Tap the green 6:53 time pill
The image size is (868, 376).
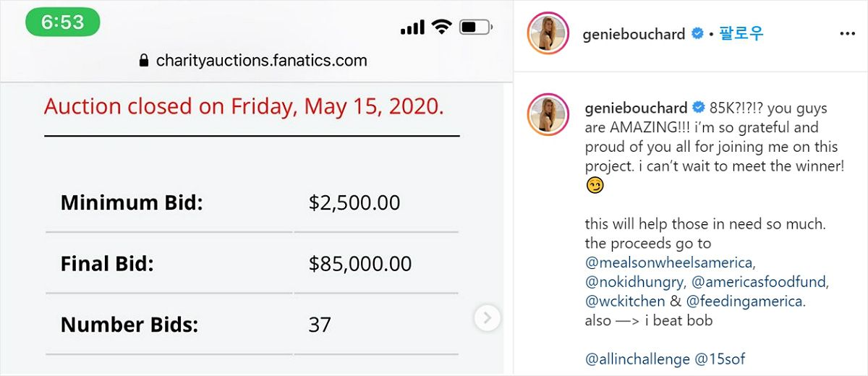pyautogui.click(x=63, y=22)
